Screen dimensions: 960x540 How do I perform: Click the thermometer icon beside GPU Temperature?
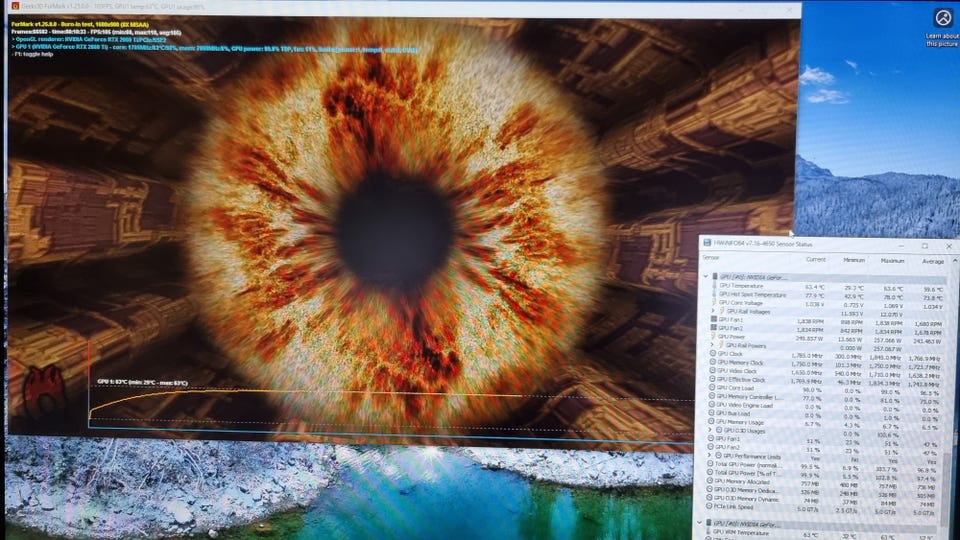[714, 286]
